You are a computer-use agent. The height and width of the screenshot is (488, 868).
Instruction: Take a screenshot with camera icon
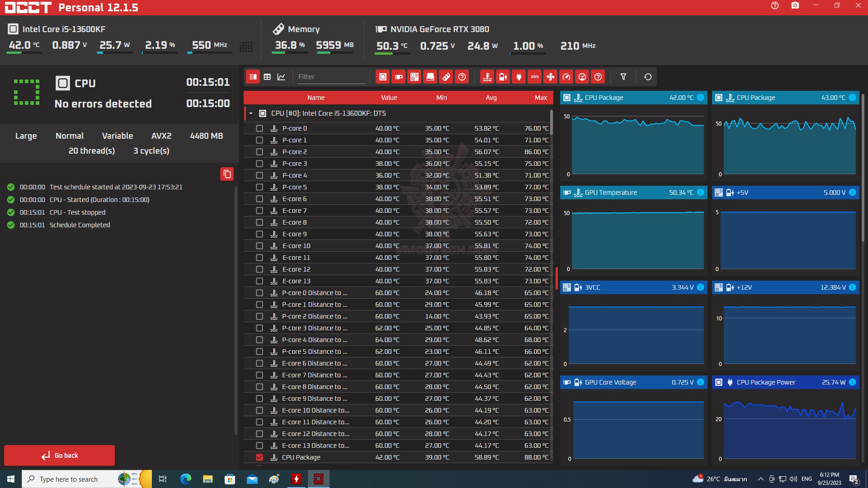point(795,6)
